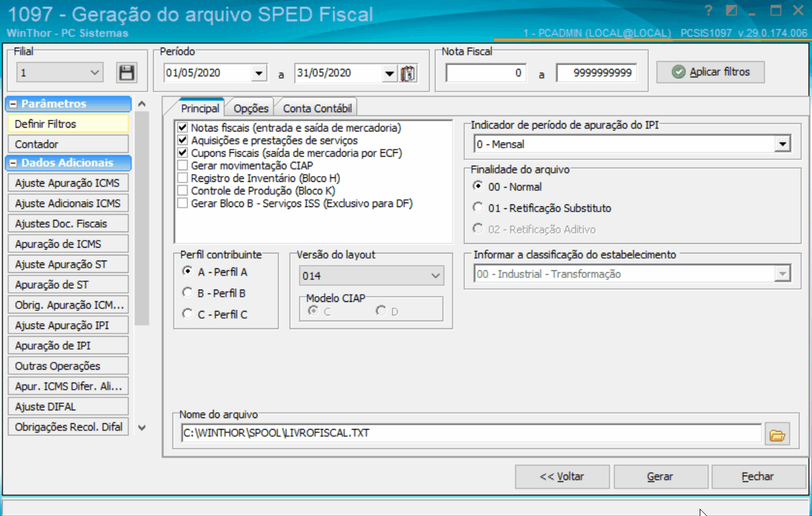Click the sidebar vertical scrollbar thumb
The width and height of the screenshot is (812, 516).
[142, 218]
